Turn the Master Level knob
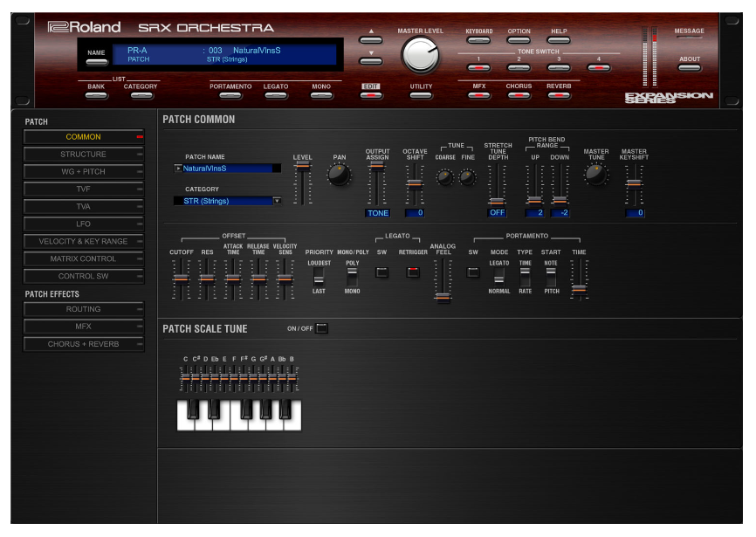 pos(420,55)
